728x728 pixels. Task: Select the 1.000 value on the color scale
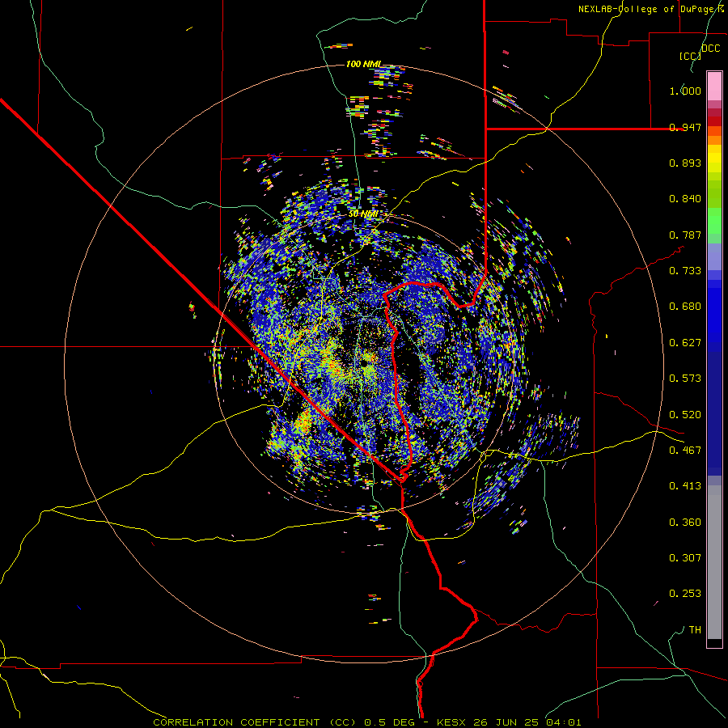[x=685, y=91]
